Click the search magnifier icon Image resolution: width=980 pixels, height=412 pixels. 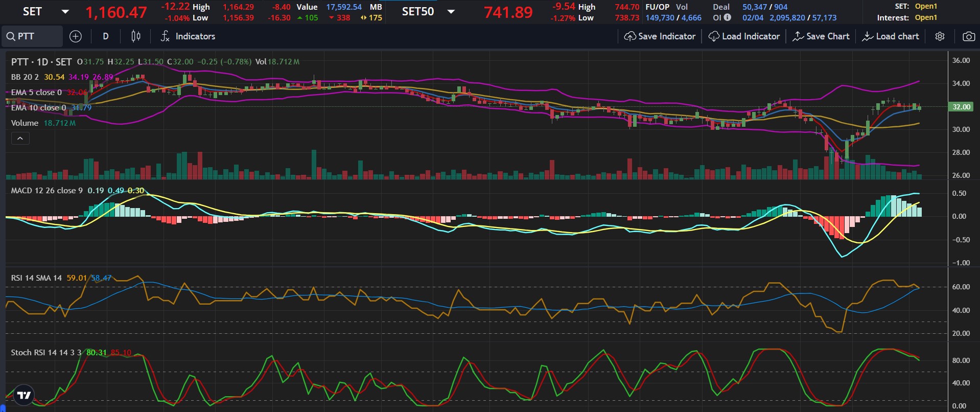tap(11, 36)
